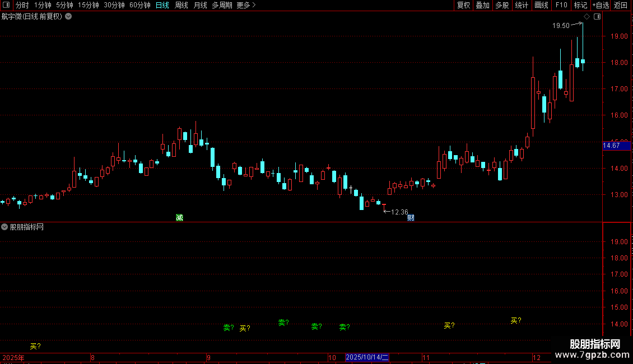The width and height of the screenshot is (633, 364).
Task: Click month 9 on the time axis
Action: pyautogui.click(x=209, y=357)
